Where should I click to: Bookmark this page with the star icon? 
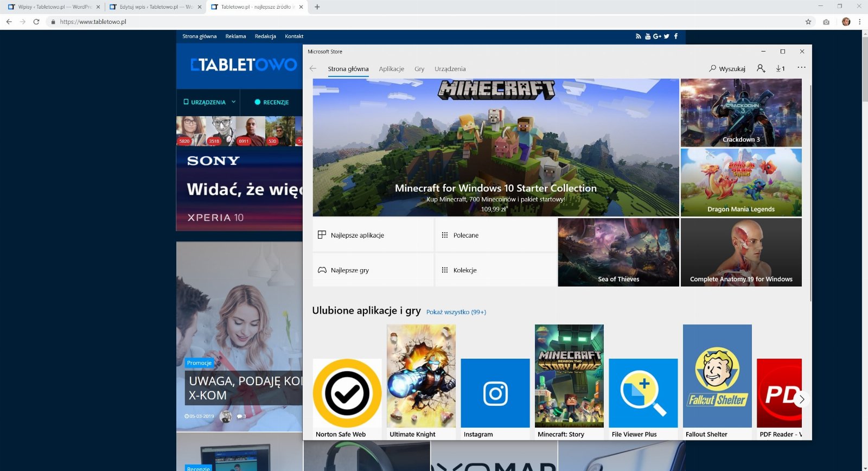(x=808, y=22)
